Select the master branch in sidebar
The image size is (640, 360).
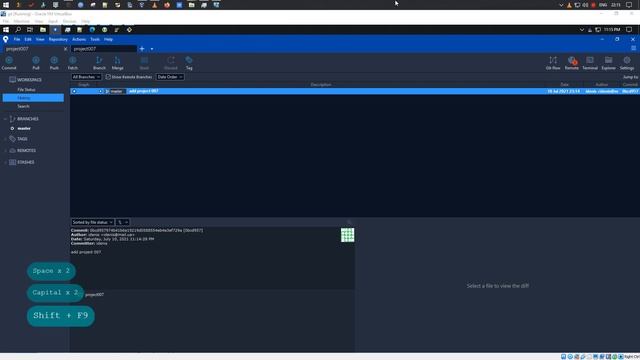click(x=24, y=128)
